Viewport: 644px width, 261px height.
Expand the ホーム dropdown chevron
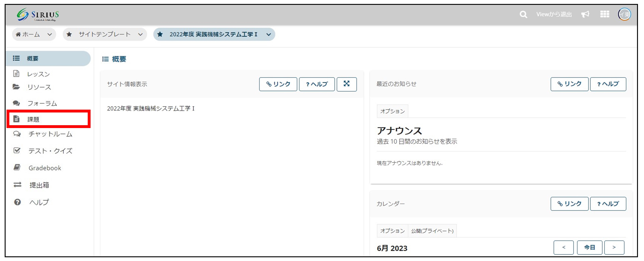click(x=50, y=35)
